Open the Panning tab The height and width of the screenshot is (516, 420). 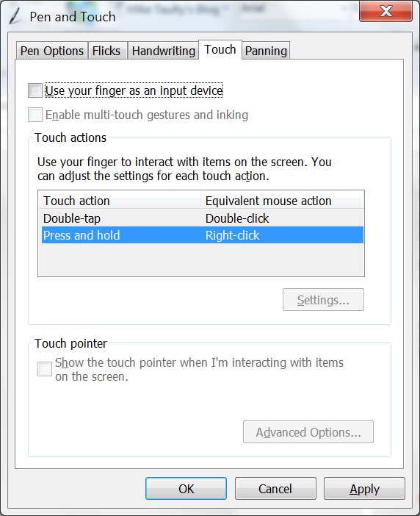(266, 51)
